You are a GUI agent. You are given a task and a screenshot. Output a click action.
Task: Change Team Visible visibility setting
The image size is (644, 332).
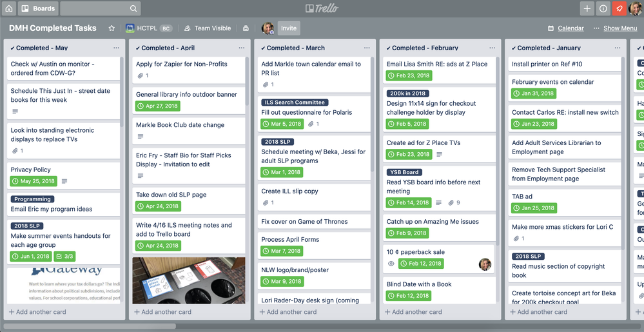(x=208, y=28)
